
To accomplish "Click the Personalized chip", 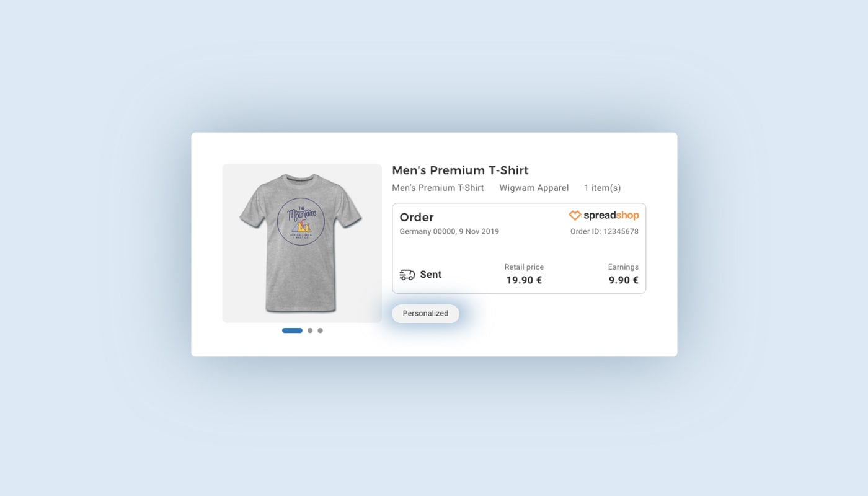I will (425, 314).
